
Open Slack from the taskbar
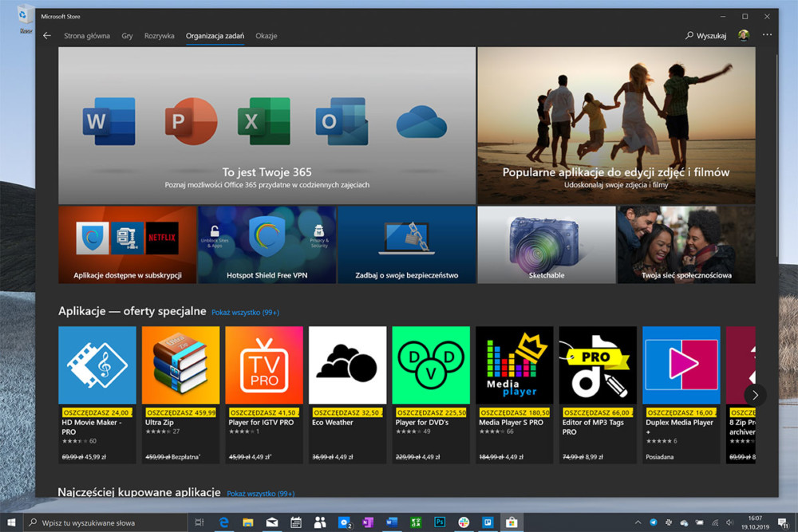[464, 522]
